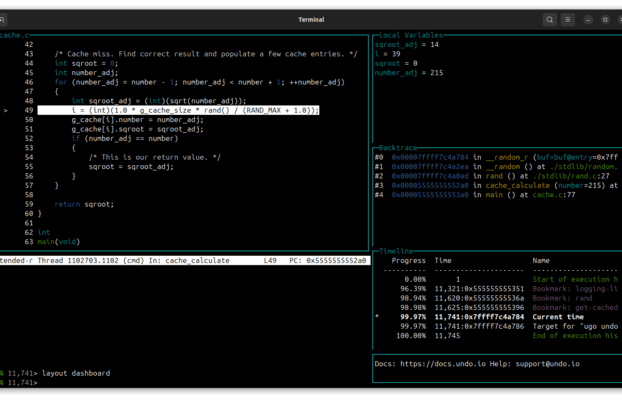Screen dimensions: 622x400
Task: Select highlighted source line 49
Action: 178,110
